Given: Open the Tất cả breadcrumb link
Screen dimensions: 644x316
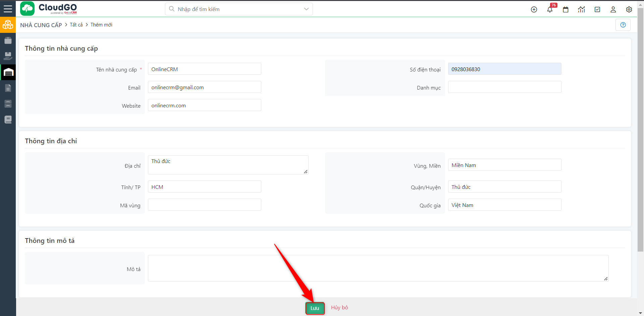Looking at the screenshot, I should click(76, 25).
